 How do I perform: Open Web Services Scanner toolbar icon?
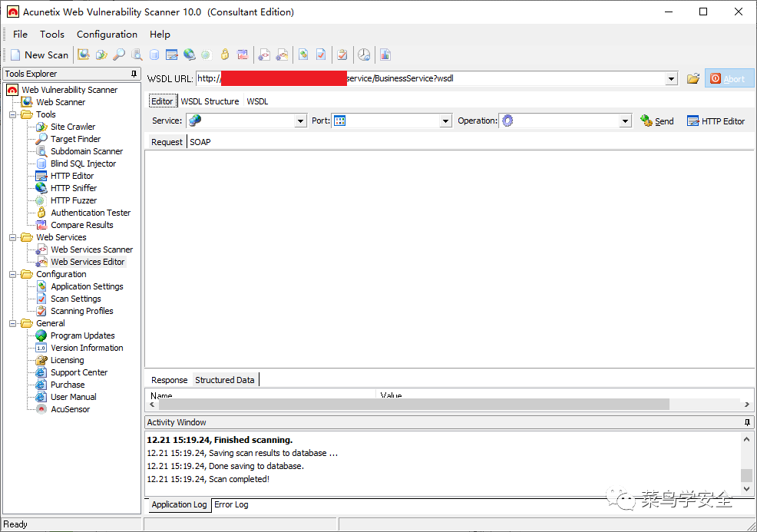[263, 55]
